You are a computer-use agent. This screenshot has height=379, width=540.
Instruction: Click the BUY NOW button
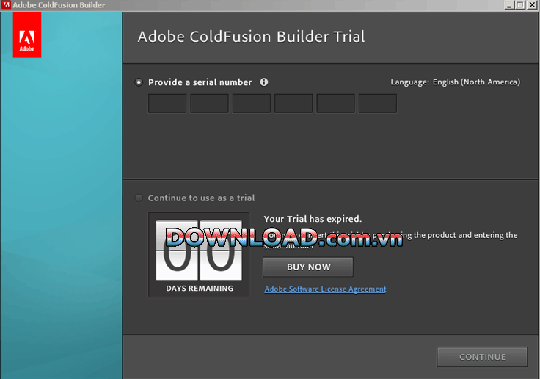pyautogui.click(x=308, y=267)
